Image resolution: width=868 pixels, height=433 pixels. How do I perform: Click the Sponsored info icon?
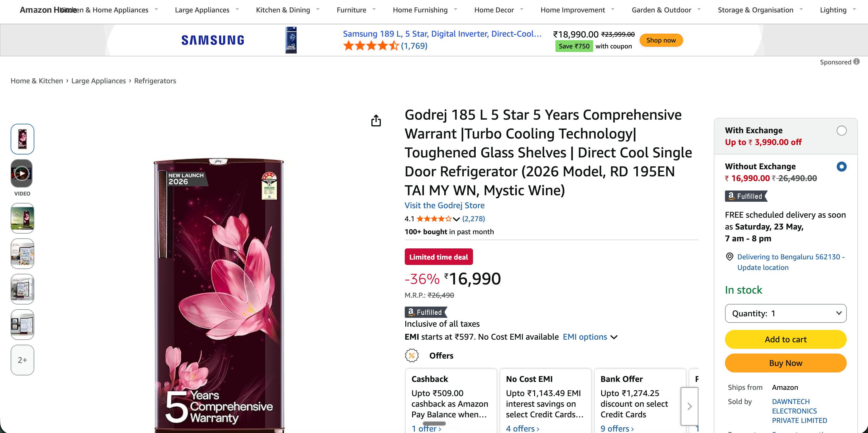856,62
